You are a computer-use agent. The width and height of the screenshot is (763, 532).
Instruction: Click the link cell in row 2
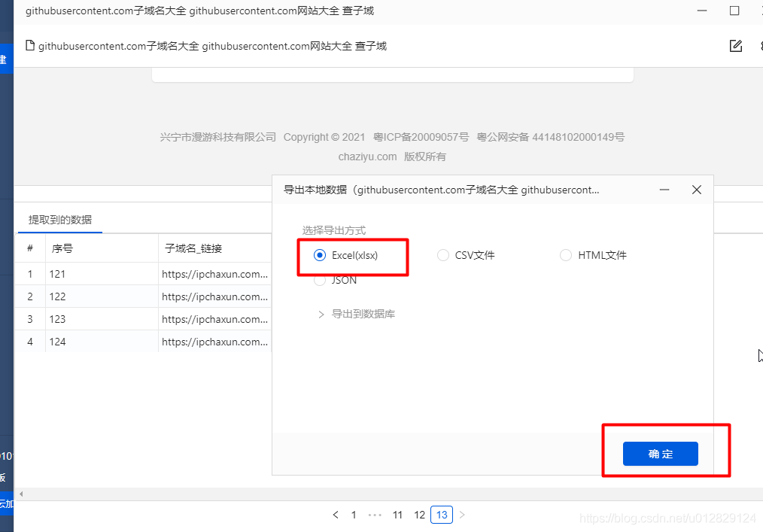[x=214, y=296]
